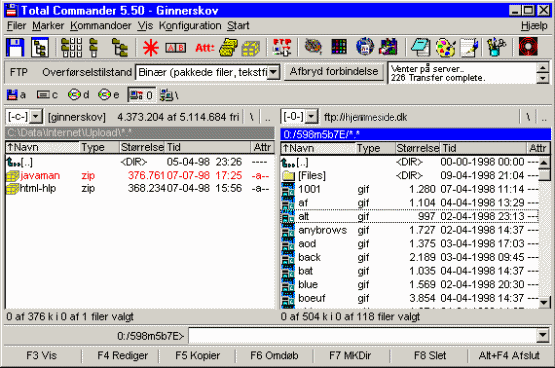
Task: Select FTP connection drive 0
Action: pos(141,95)
